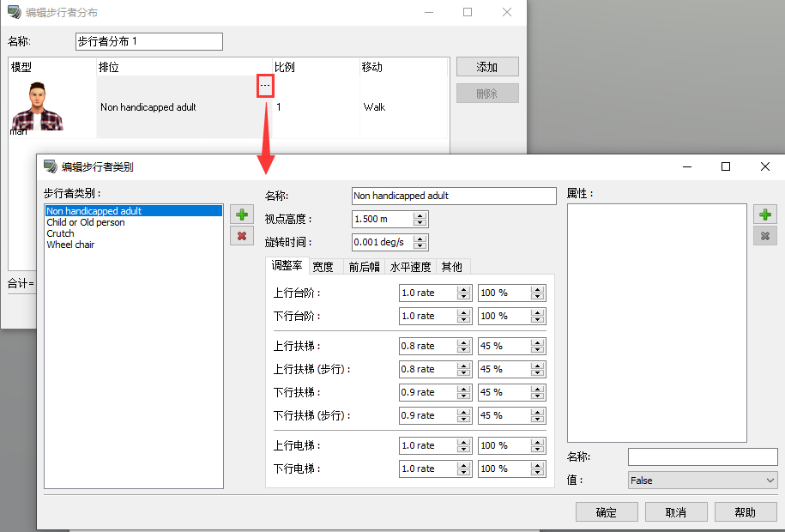Cancel with the 取消 button

676,512
